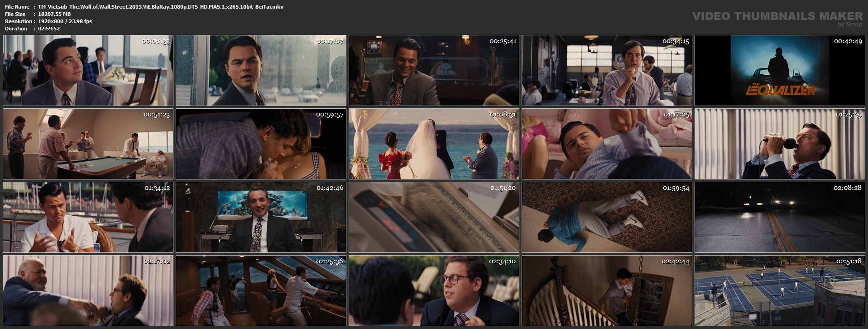
Task: Open the thumbnail at 00:17:07
Action: click(261, 71)
